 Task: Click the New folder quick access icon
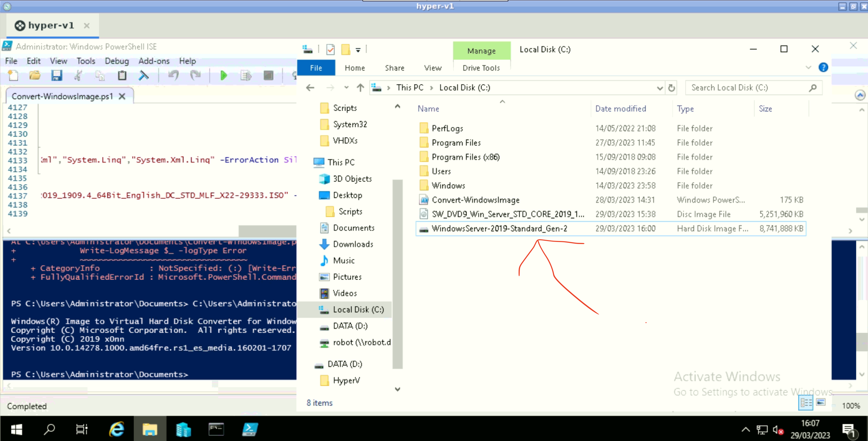346,50
